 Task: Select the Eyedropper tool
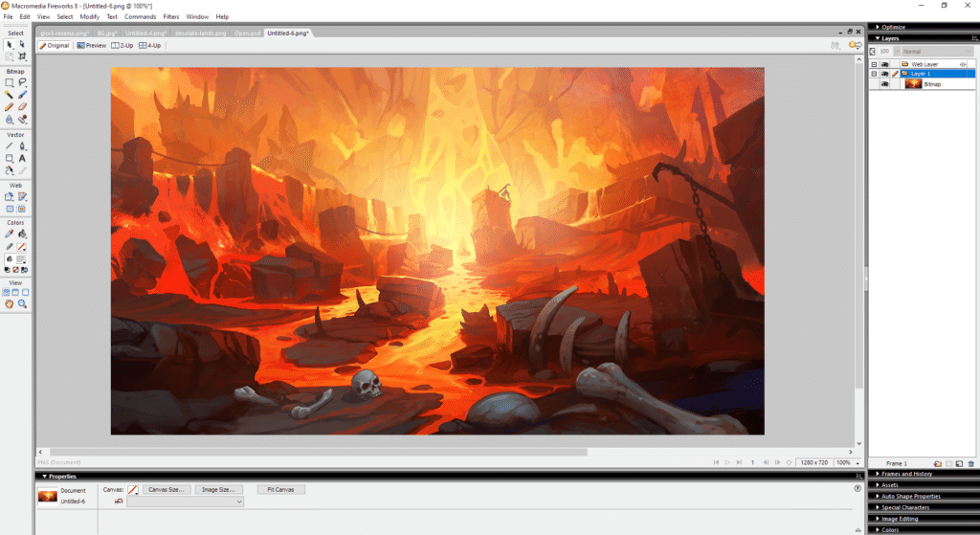point(10,234)
